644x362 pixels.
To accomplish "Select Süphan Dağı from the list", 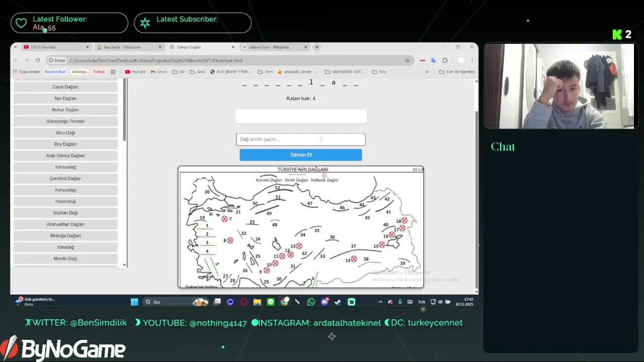I will pyautogui.click(x=65, y=213).
